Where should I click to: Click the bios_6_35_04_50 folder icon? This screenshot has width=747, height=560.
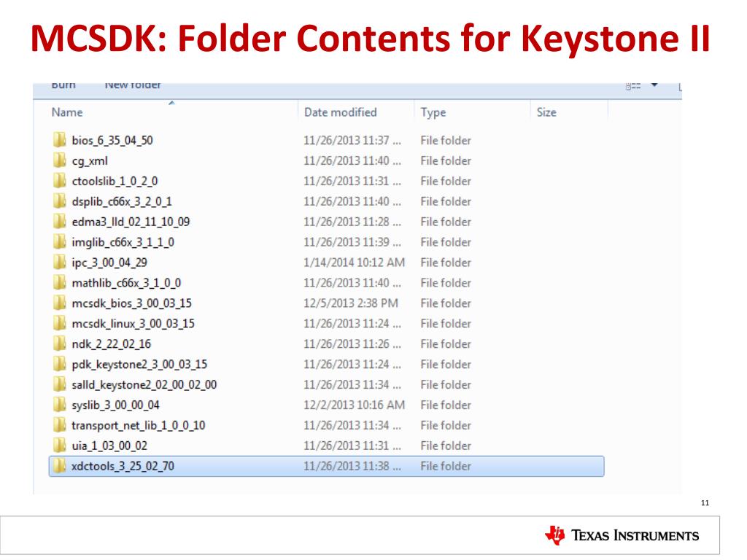click(x=60, y=140)
